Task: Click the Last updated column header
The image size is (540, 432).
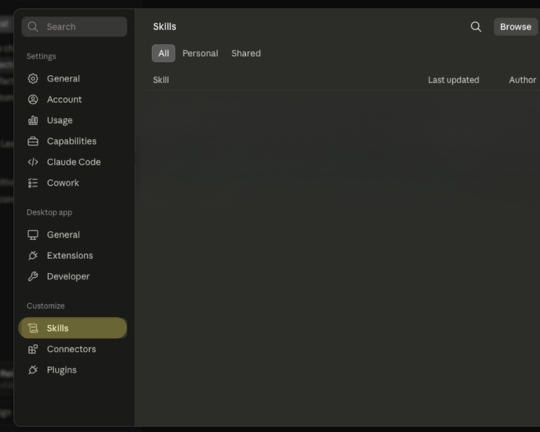Action: pos(454,80)
